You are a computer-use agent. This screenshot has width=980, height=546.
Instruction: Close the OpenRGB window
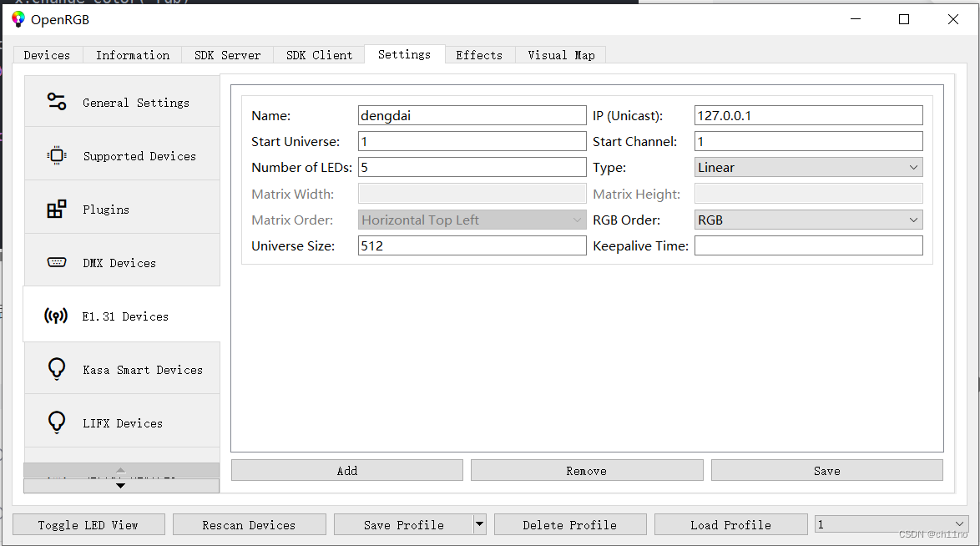tap(952, 19)
